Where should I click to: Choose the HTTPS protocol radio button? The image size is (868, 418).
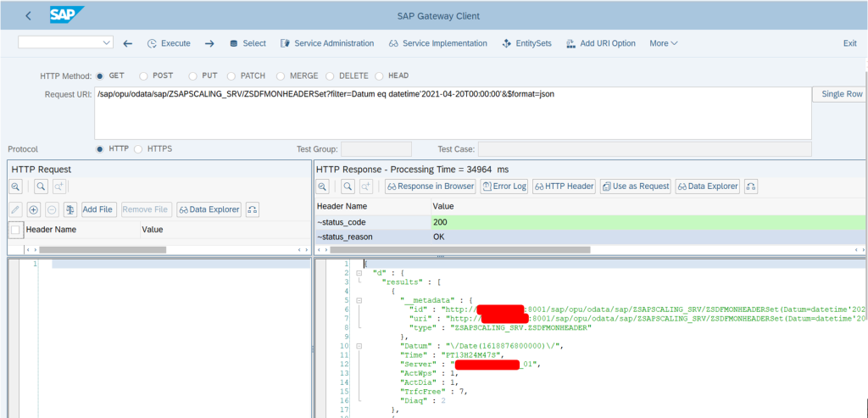138,149
